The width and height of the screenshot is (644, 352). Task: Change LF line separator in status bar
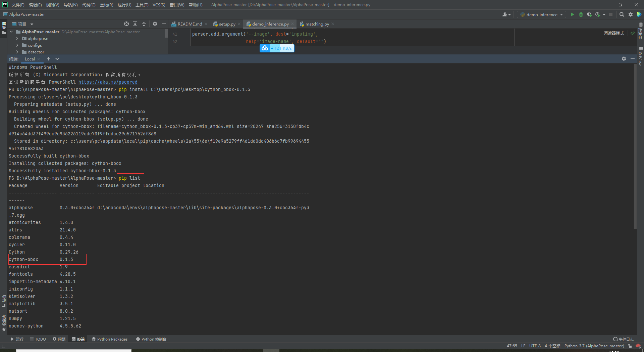(x=523, y=346)
